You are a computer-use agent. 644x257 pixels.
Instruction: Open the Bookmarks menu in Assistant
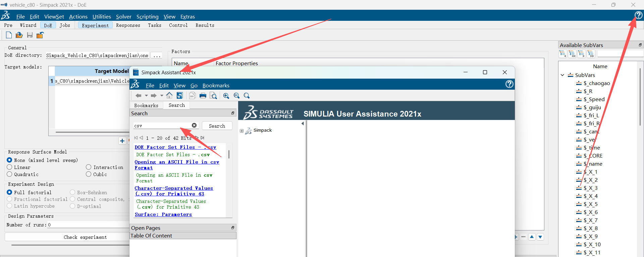click(x=216, y=86)
